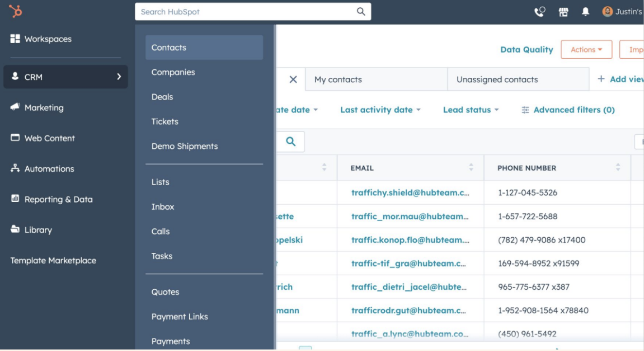Open the Actions dropdown button
Viewport: 644px width, 351px height.
pyautogui.click(x=587, y=50)
